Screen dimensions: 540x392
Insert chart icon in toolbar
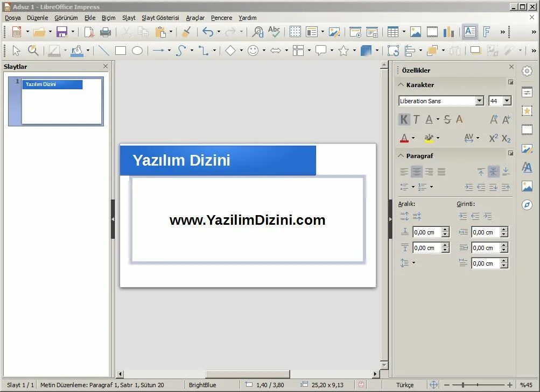point(448,32)
